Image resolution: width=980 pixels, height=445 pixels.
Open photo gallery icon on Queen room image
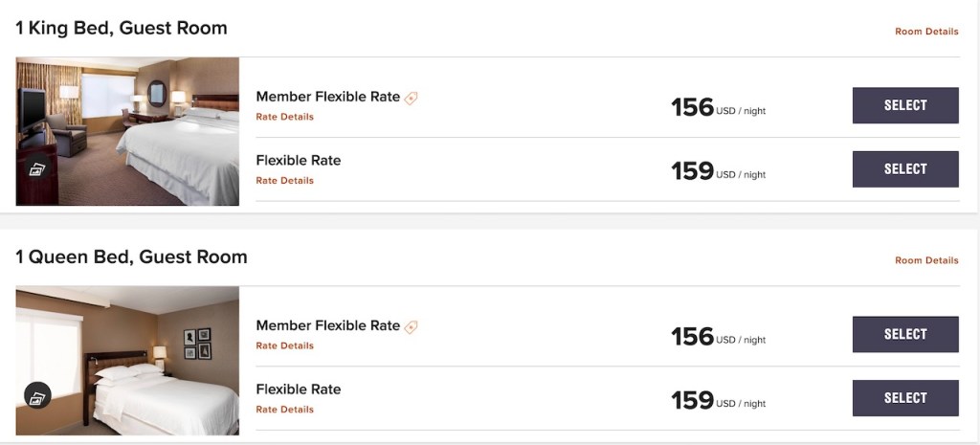point(37,395)
